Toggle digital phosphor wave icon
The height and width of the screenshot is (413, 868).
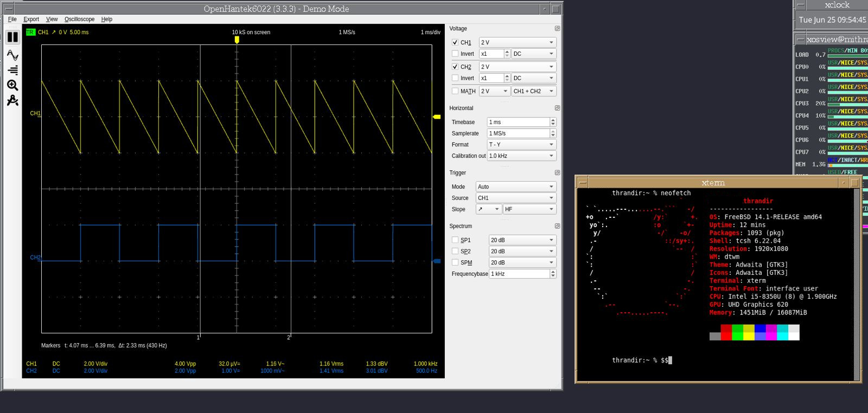click(x=12, y=55)
